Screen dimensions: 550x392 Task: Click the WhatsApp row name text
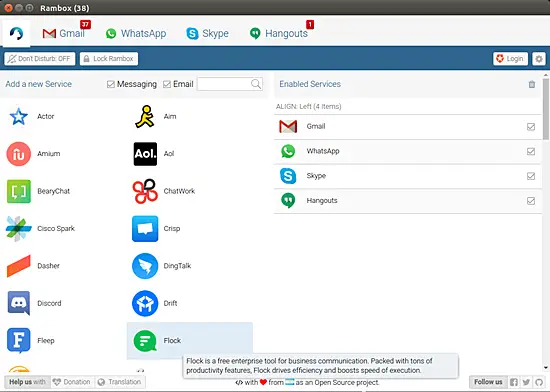[323, 151]
